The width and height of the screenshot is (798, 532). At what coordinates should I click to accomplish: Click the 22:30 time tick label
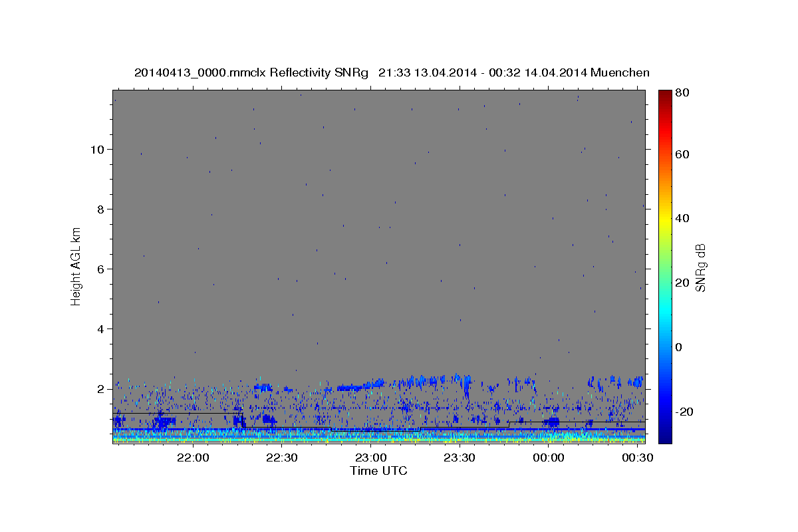pyautogui.click(x=282, y=458)
